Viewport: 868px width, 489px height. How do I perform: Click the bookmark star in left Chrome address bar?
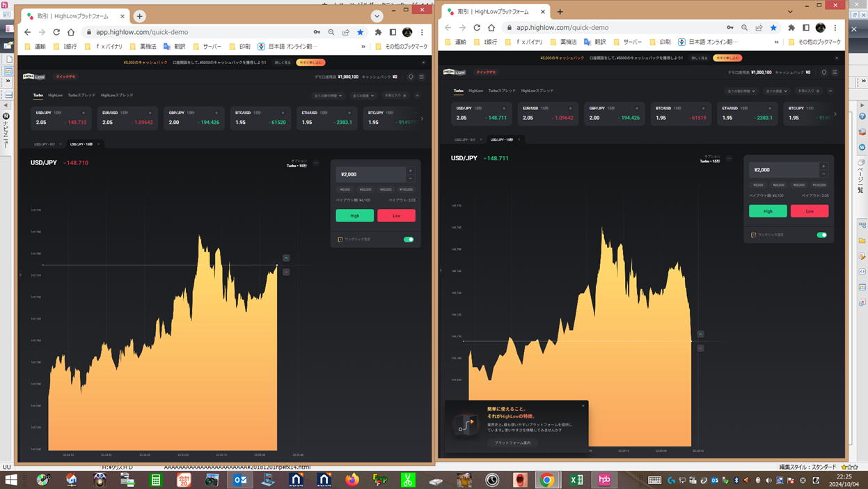pyautogui.click(x=360, y=32)
